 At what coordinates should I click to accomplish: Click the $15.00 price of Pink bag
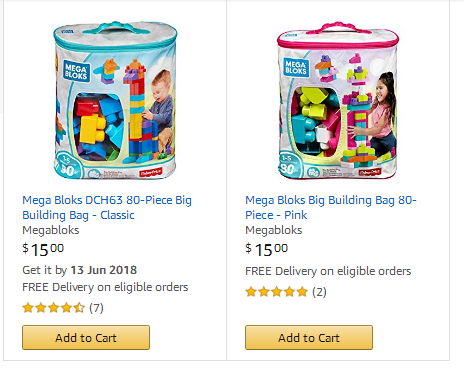pos(266,250)
